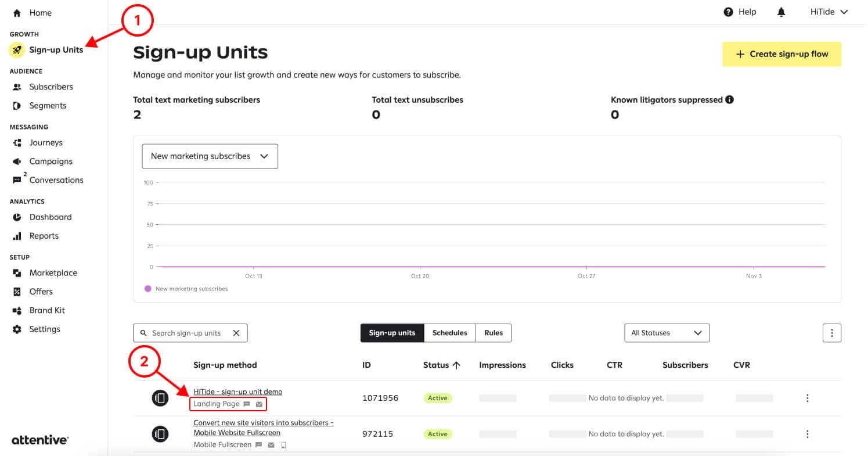The width and height of the screenshot is (868, 456).
Task: Open the HiTide account dropdown
Action: (x=829, y=12)
